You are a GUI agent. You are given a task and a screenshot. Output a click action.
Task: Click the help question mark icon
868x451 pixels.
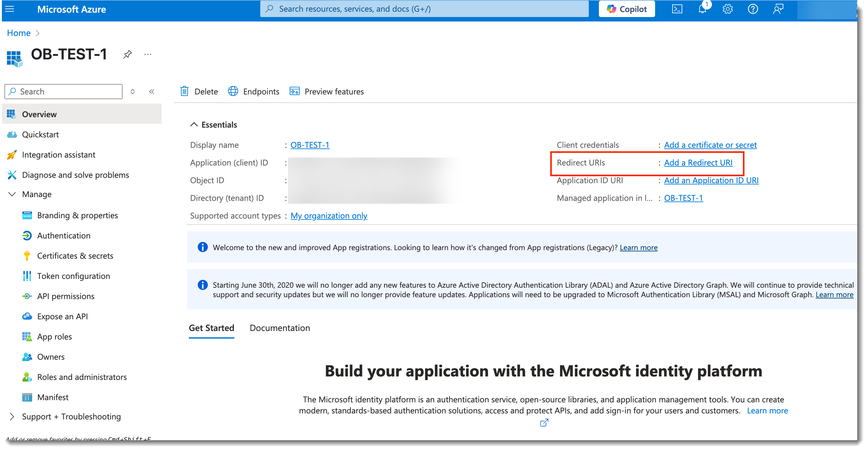pos(753,9)
